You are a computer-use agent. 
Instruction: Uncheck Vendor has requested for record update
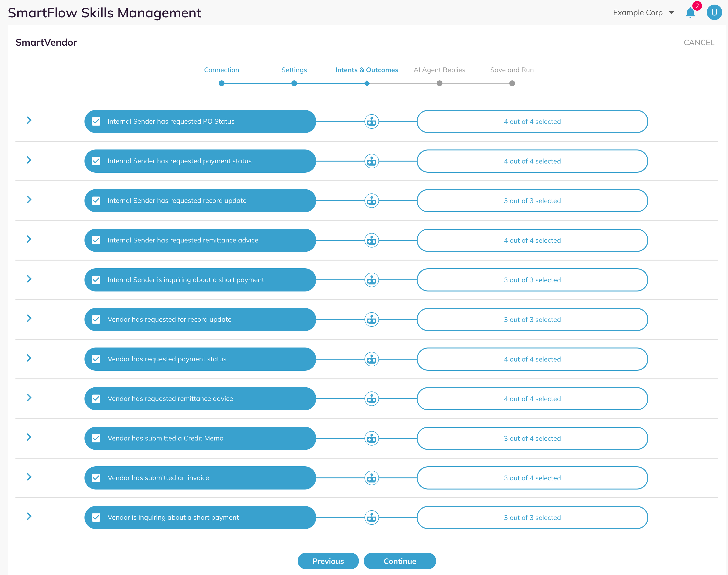pos(96,319)
